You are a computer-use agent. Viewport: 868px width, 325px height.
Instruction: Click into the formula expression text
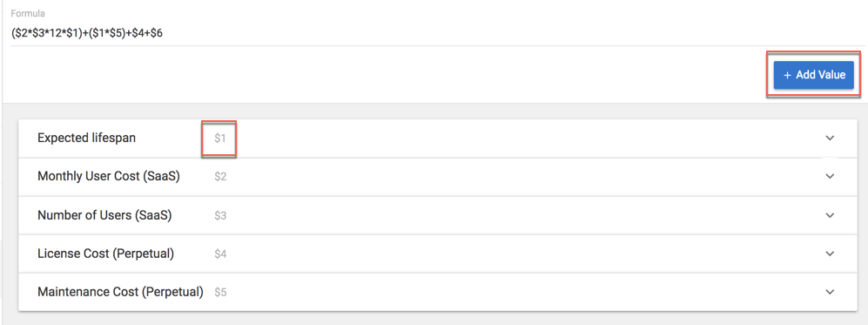87,32
